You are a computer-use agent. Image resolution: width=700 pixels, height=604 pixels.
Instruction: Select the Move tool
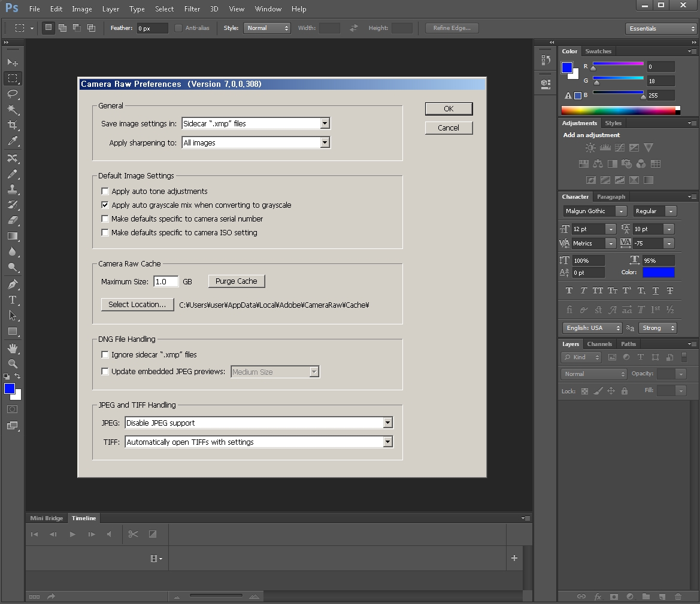coord(13,62)
